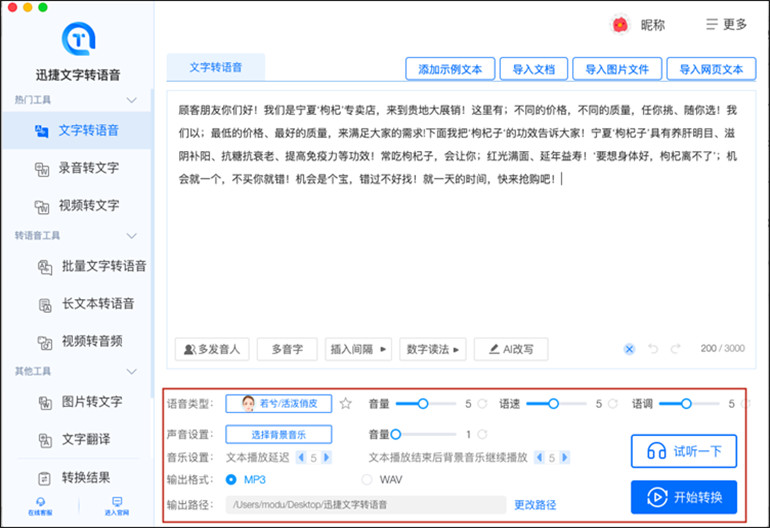Click the 导入文档 button

coord(533,69)
